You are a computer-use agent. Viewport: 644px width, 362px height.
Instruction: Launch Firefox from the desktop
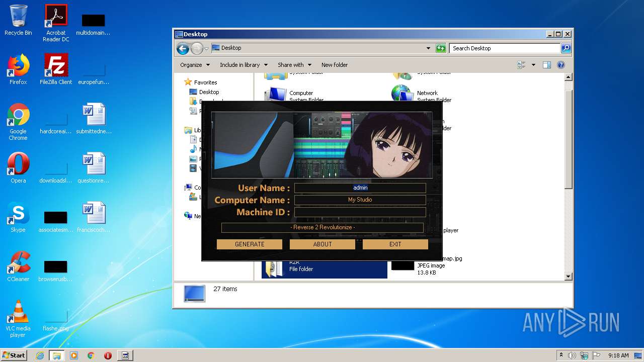[18, 69]
